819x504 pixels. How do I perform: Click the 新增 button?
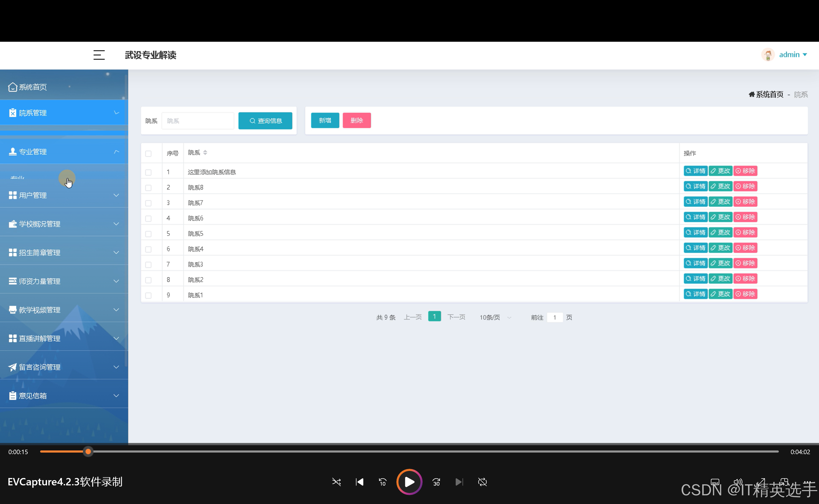(325, 120)
